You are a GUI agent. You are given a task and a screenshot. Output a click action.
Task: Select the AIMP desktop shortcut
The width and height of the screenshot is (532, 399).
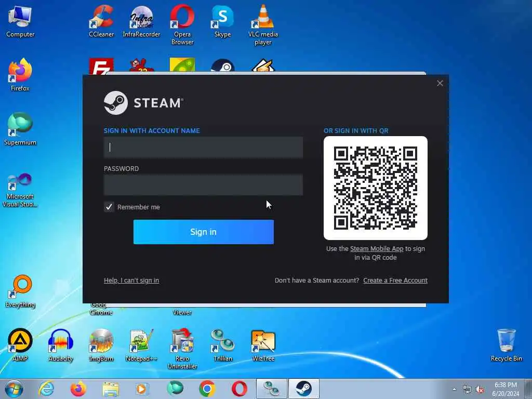pos(20,345)
